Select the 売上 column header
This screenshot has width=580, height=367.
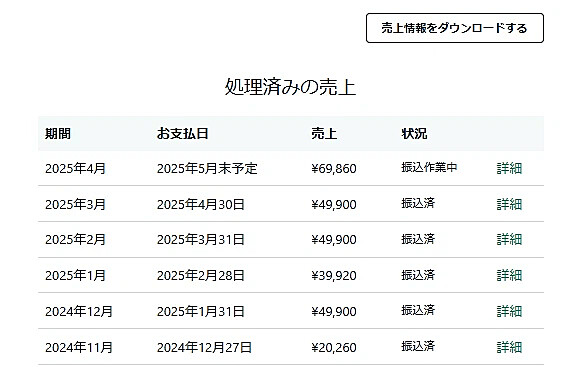(x=324, y=134)
